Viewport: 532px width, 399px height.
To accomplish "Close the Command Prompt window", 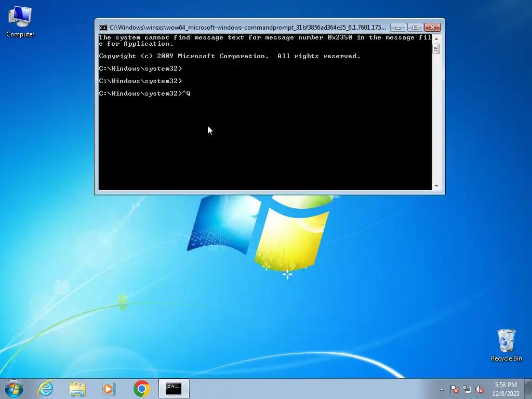I will tap(432, 27).
